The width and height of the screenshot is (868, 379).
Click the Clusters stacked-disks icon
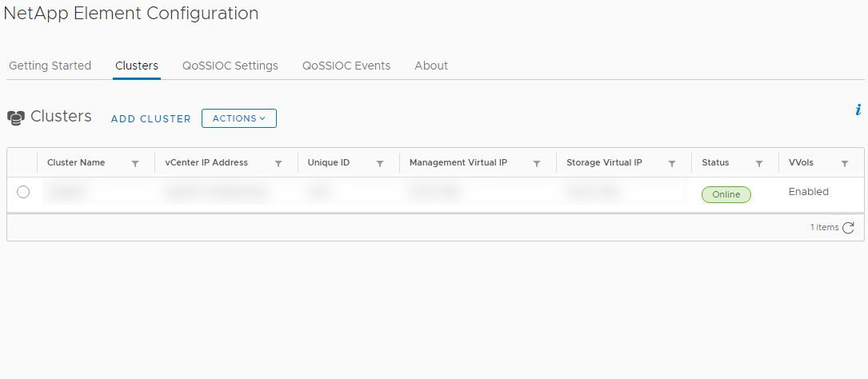click(x=15, y=118)
